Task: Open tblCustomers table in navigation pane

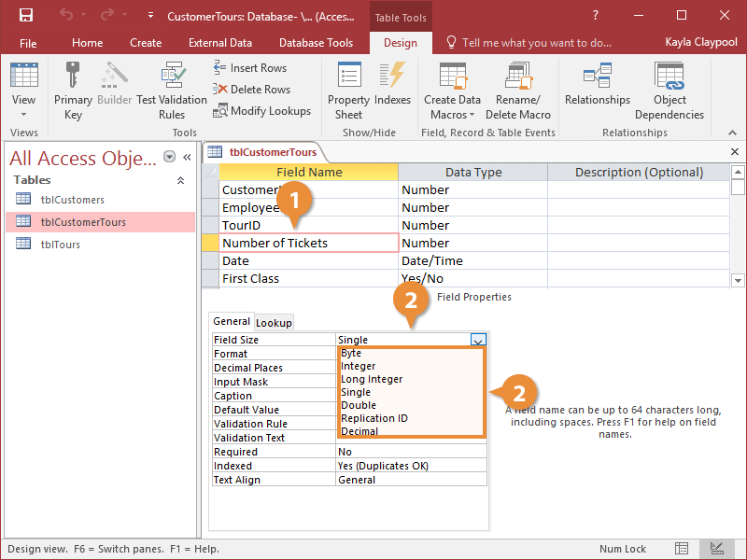Action: click(x=72, y=200)
